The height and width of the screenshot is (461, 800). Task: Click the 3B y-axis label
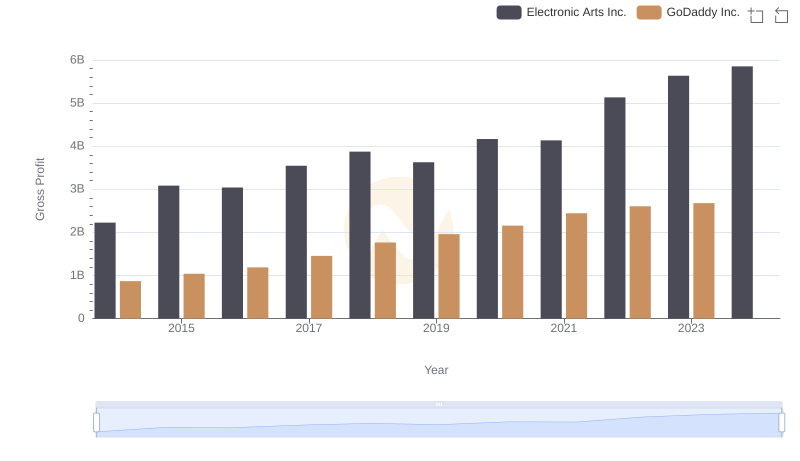point(77,189)
